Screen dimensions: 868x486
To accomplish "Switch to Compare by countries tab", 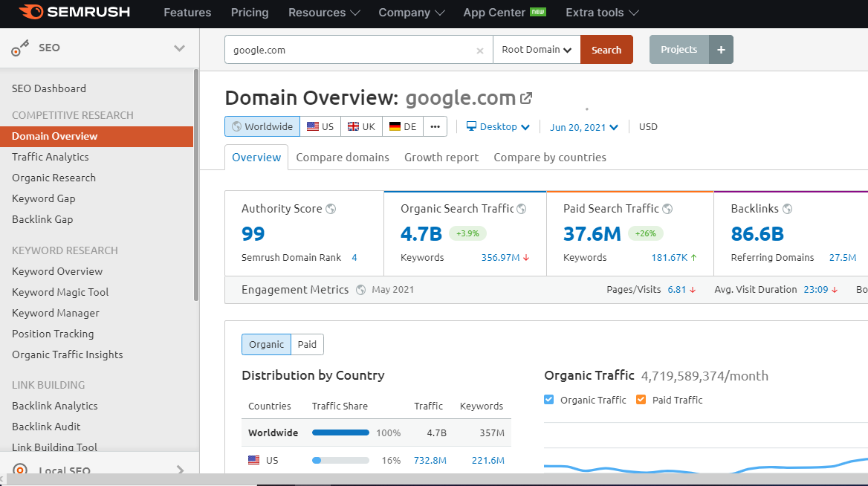I will click(550, 158).
